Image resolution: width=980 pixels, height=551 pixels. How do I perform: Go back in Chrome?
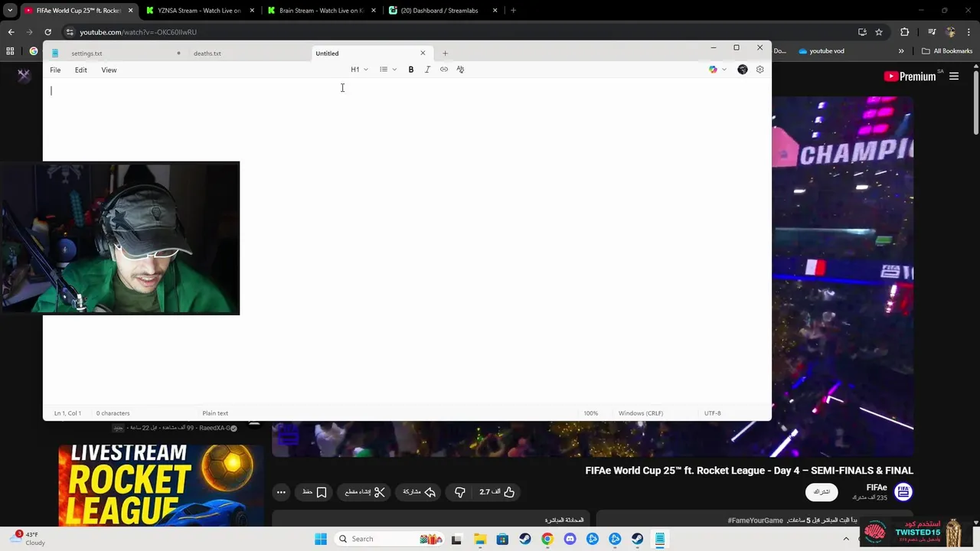tap(11, 32)
